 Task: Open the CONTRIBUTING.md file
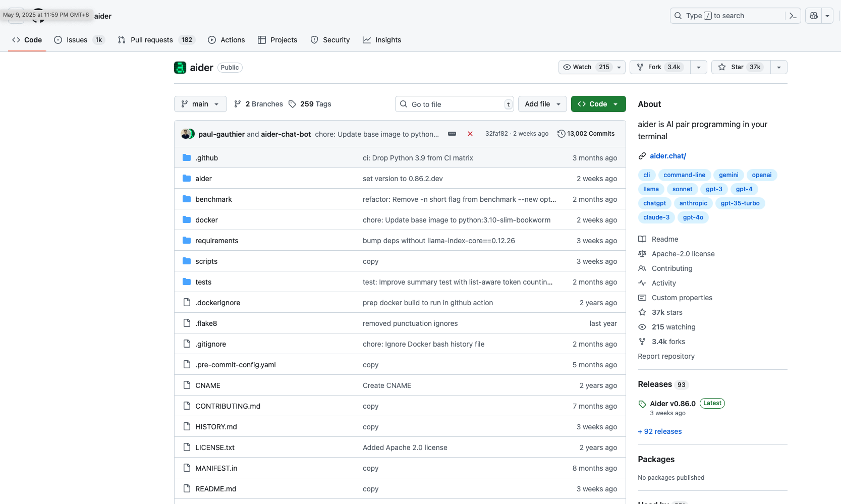tap(228, 406)
